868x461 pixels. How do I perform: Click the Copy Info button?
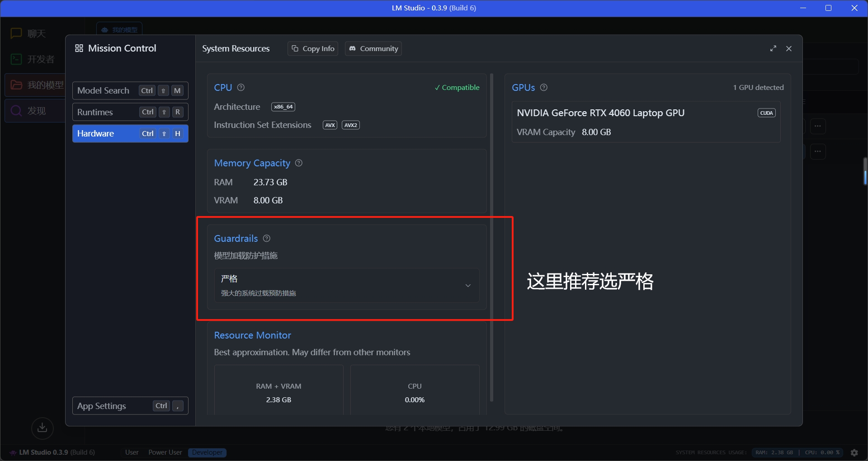click(x=313, y=48)
